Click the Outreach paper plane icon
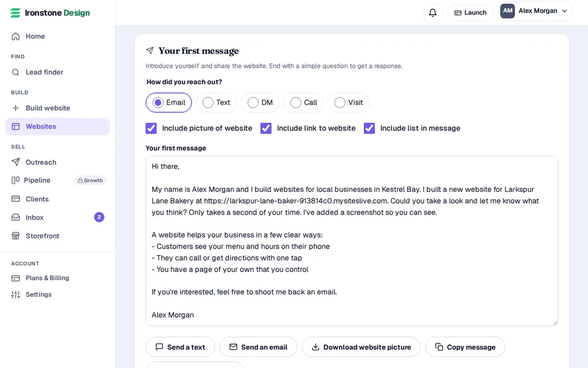This screenshot has height=368, width=588. click(15, 162)
